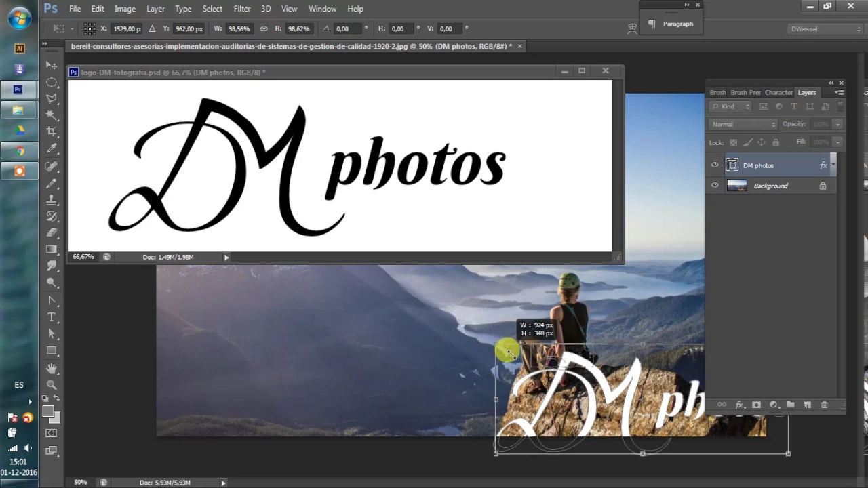Create a new group folder icon
Image resolution: width=868 pixels, height=488 pixels.
(x=790, y=405)
